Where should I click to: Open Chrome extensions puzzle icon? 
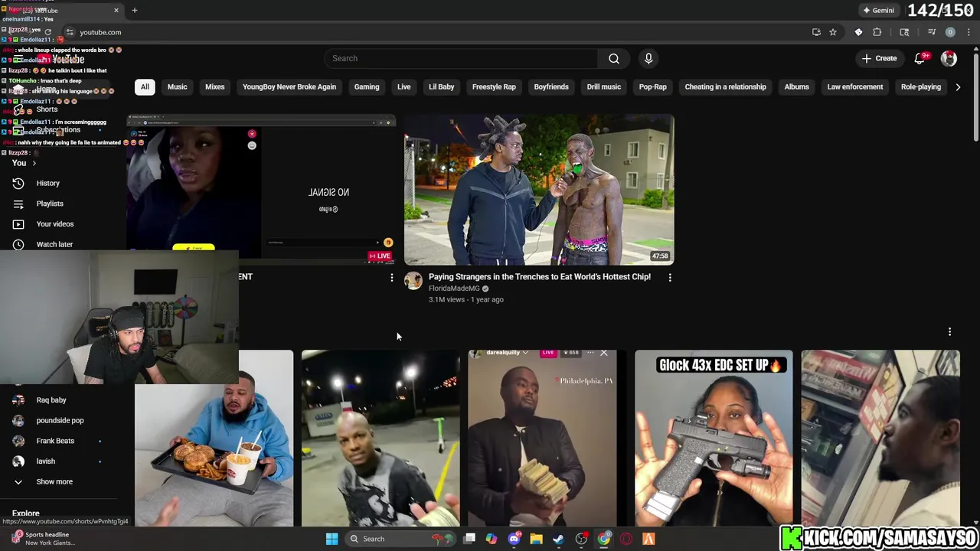877,32
